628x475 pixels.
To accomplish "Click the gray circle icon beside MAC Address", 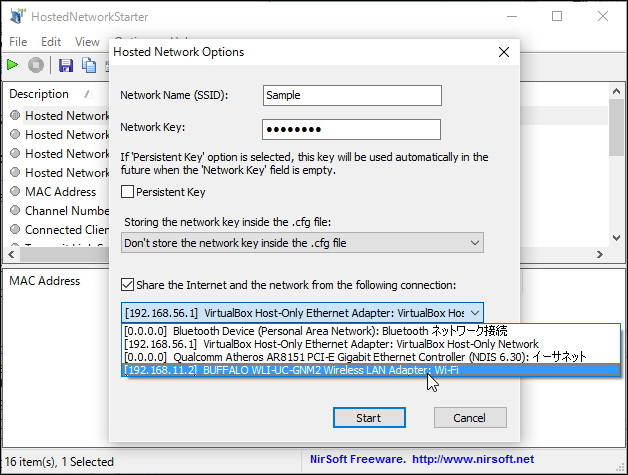I will click(15, 191).
